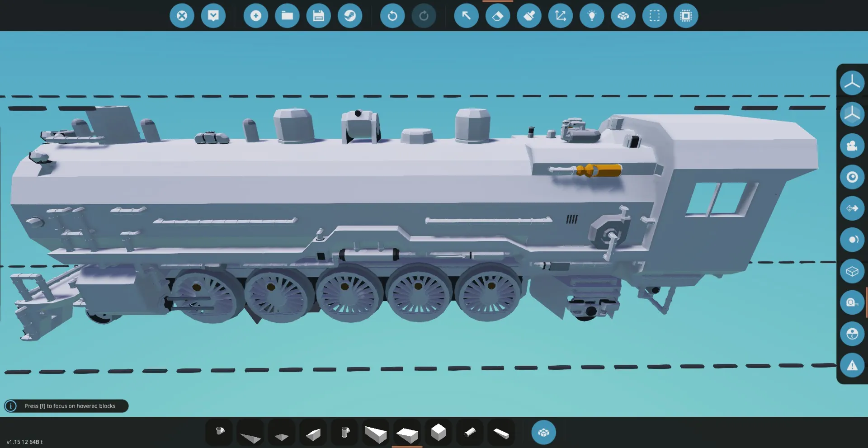868x448 pixels.
Task: Open the collapse dropdown arrow button
Action: [x=213, y=16]
